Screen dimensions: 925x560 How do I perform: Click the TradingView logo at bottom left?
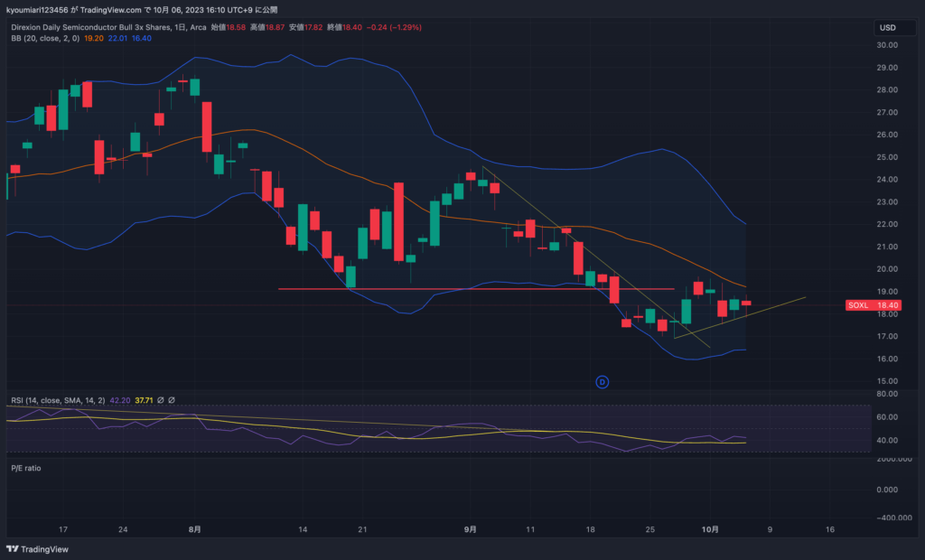coord(37,549)
